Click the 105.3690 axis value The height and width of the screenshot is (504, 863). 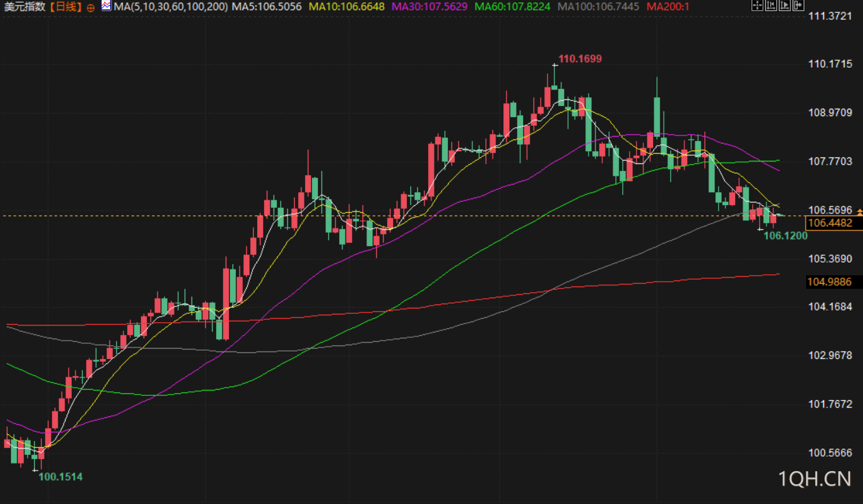click(830, 258)
